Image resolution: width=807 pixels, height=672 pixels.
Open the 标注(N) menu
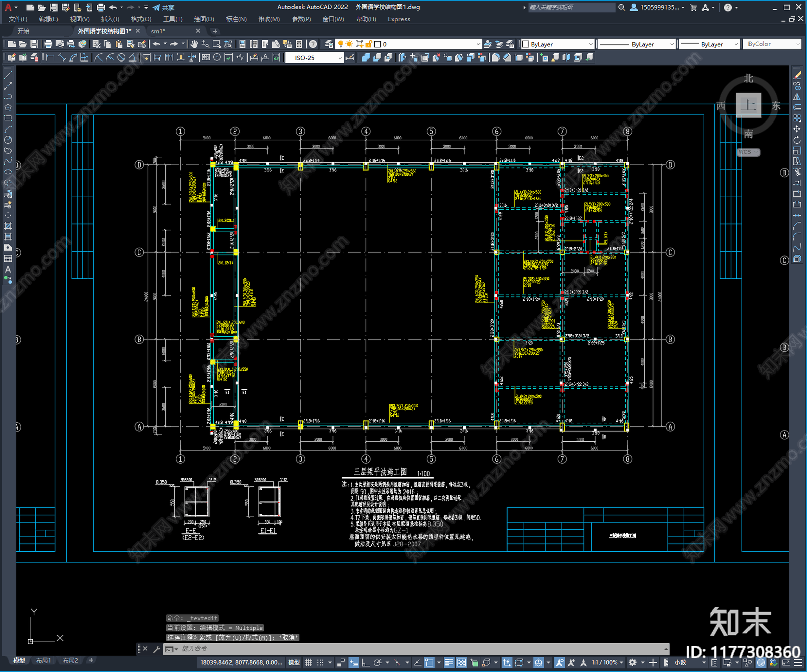coord(236,19)
